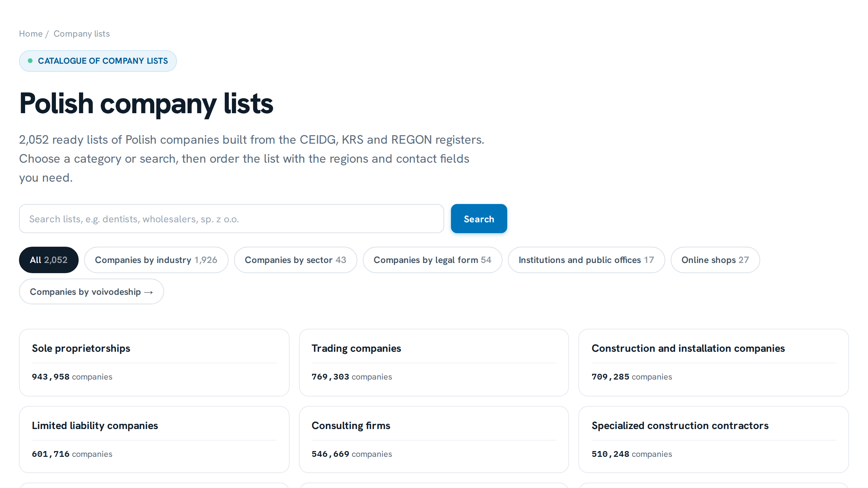Viewport: 868px width, 488px height.
Task: Filter by Companies by sector
Action: pyautogui.click(x=295, y=260)
